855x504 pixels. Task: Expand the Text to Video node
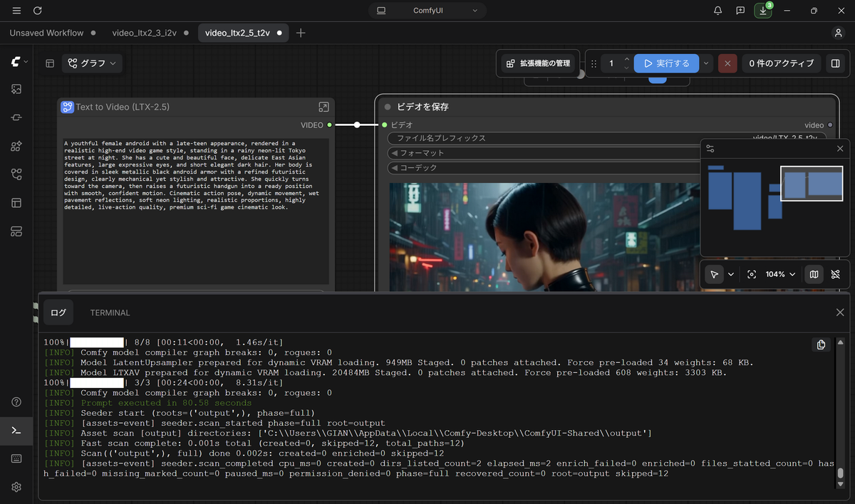tap(323, 107)
